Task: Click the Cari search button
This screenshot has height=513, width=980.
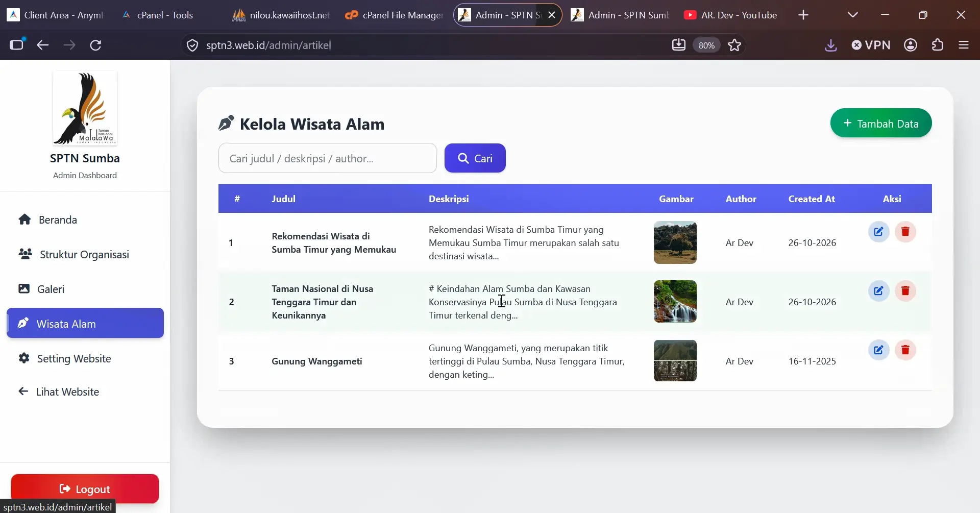Action: coord(475,158)
